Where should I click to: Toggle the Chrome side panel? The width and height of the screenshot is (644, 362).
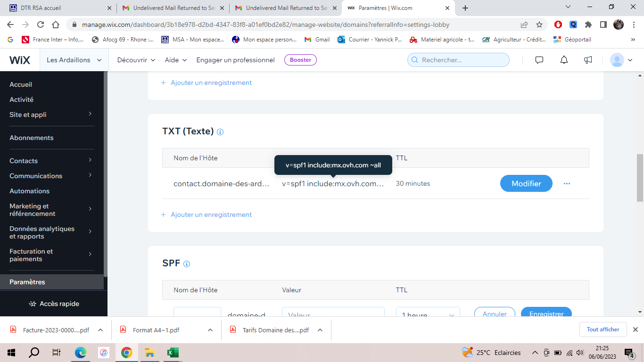[x=603, y=25]
